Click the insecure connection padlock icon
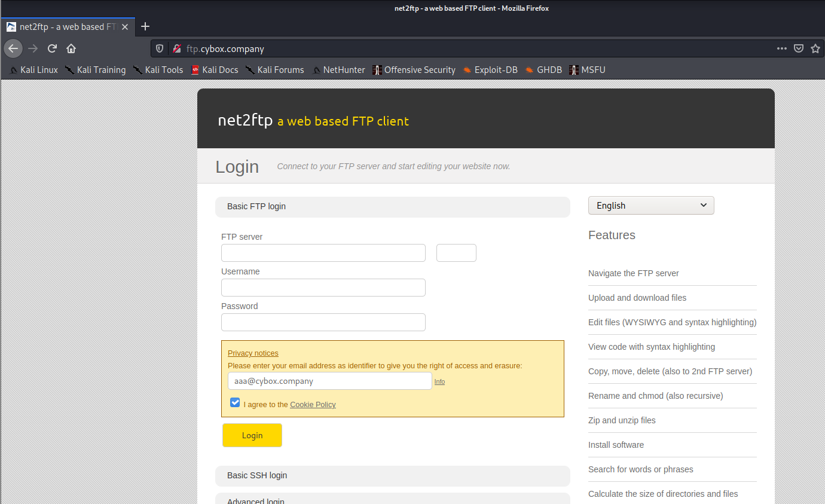Image resolution: width=825 pixels, height=504 pixels. coord(176,48)
